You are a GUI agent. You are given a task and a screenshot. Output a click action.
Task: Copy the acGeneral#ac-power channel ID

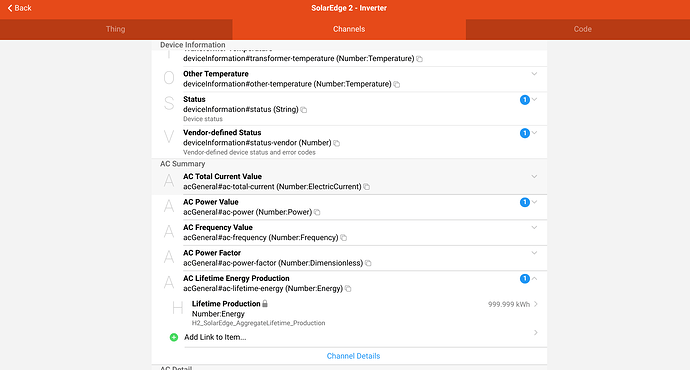point(317,212)
